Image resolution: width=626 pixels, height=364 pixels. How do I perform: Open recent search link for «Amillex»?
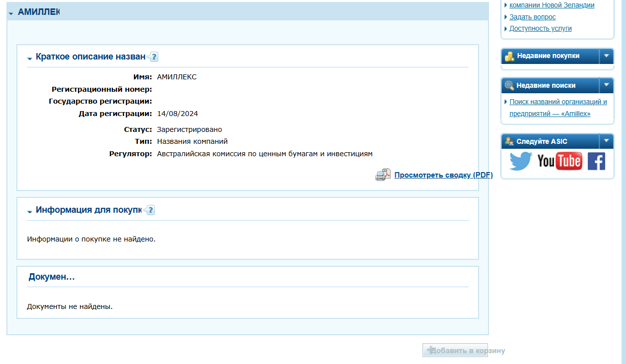click(558, 108)
